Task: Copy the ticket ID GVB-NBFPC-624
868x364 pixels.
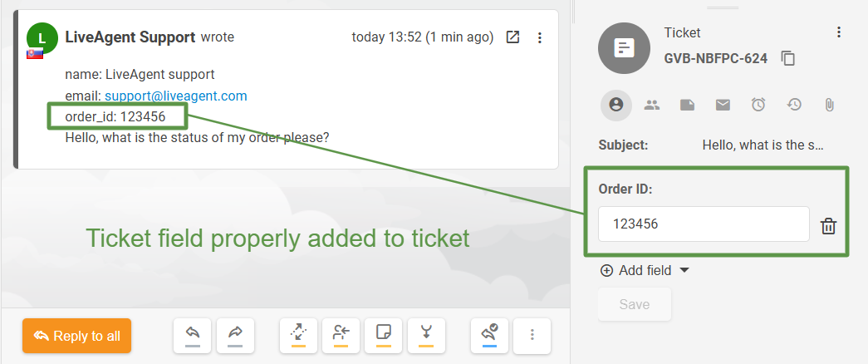Action: 788,58
